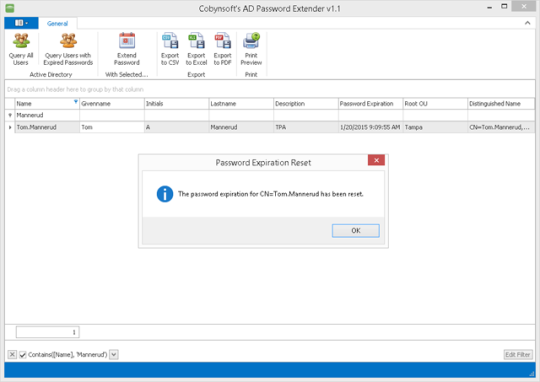Click the Root OU cell 'Tampa'
The image size is (540, 382).
point(435,127)
